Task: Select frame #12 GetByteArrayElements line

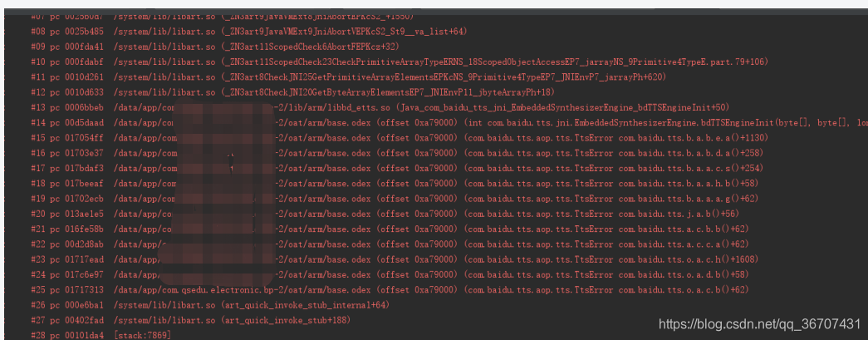Action: (292, 92)
